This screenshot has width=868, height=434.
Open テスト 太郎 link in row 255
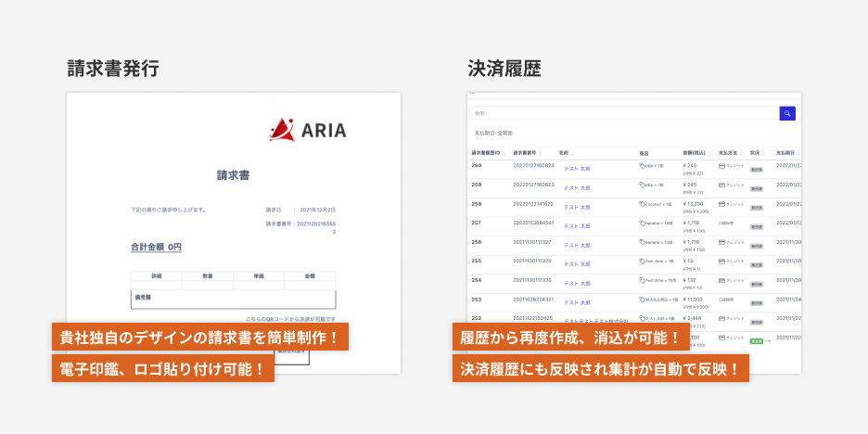pyautogui.click(x=578, y=264)
